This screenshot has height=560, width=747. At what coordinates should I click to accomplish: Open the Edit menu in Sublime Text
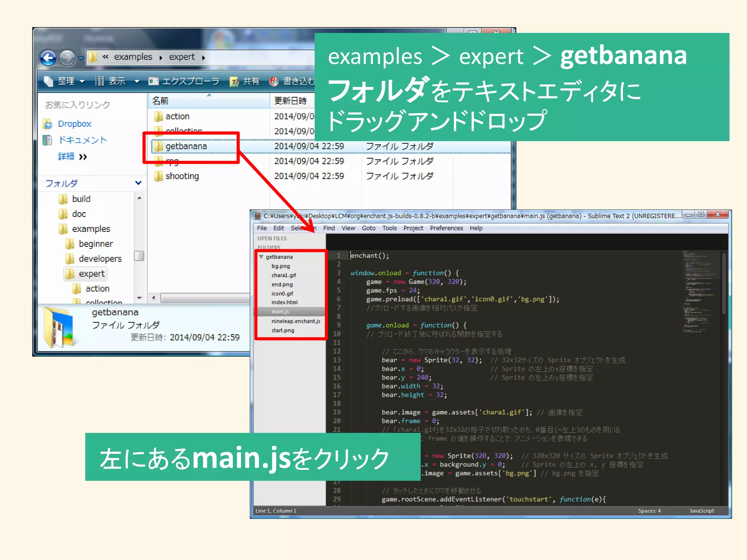tap(278, 228)
